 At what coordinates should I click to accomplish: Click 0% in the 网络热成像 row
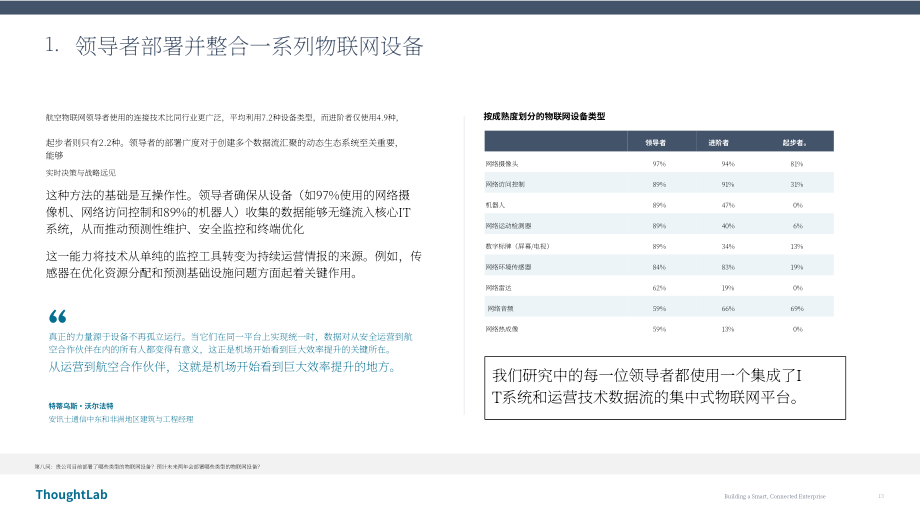797,329
